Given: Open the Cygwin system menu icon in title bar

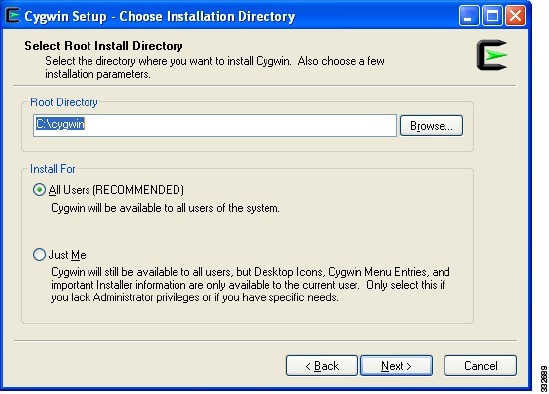Looking at the screenshot, I should [13, 16].
